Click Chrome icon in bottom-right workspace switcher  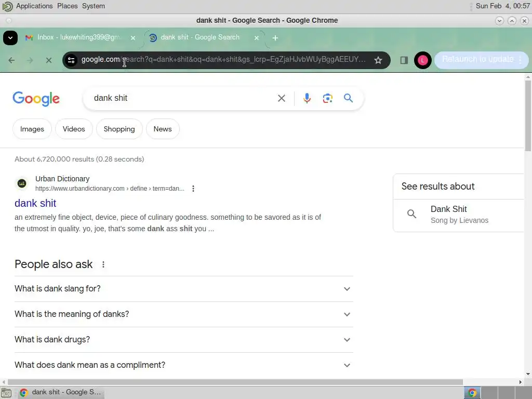click(x=472, y=393)
